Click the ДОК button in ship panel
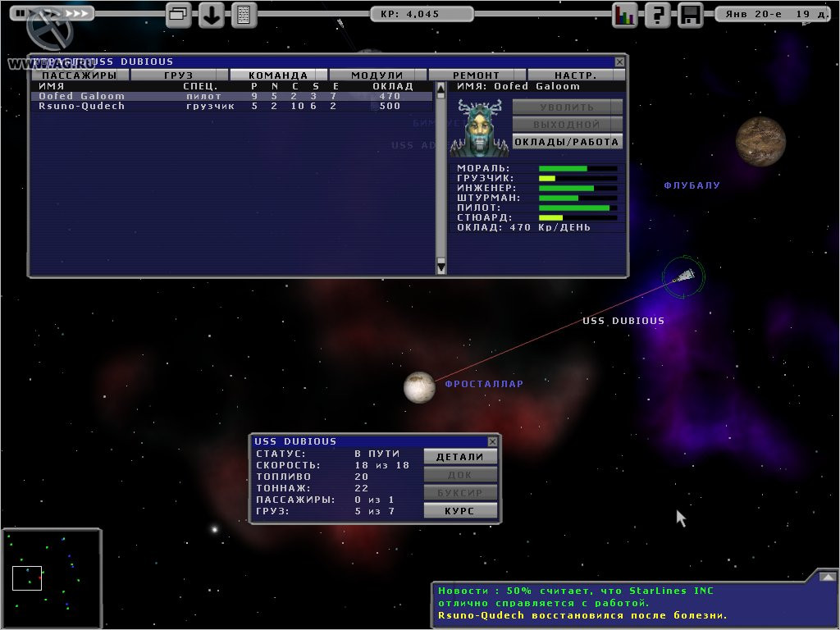 [460, 475]
